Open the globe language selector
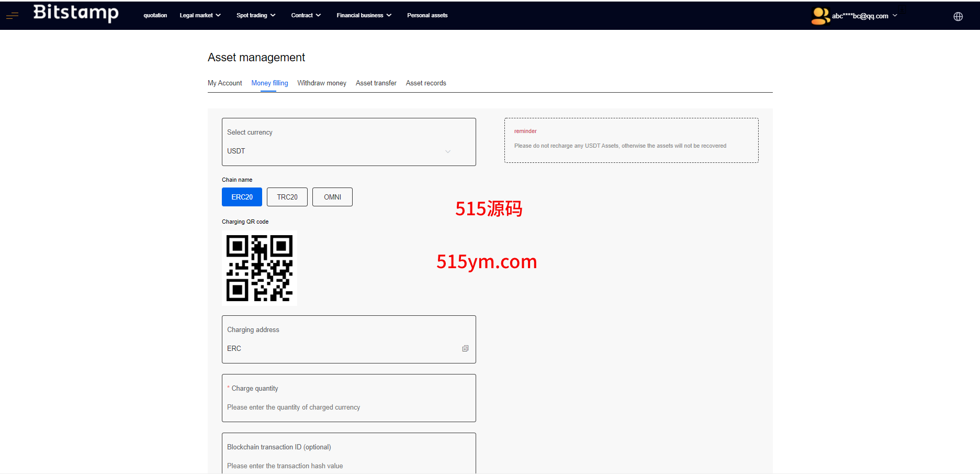The width and height of the screenshot is (980, 474). tap(958, 16)
